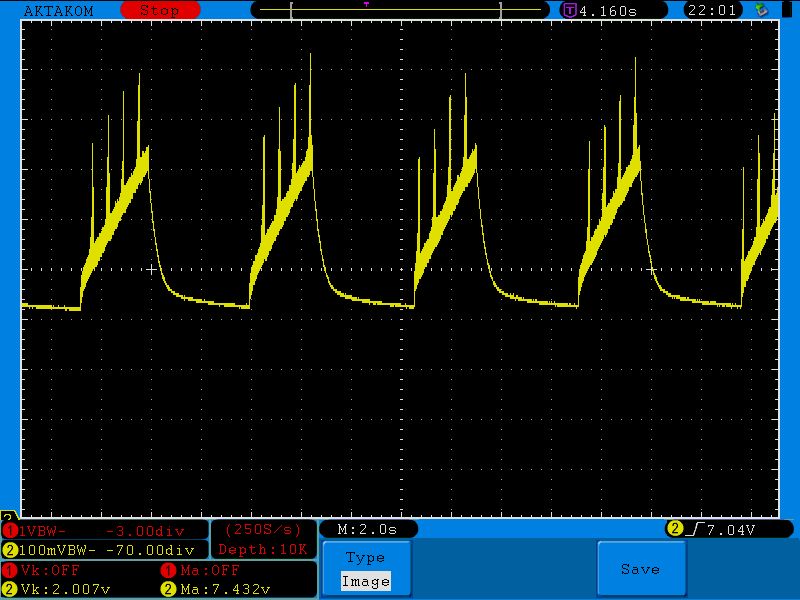Click channel 2 offset value -70.00div
This screenshot has width=800, height=600.
pos(148,549)
